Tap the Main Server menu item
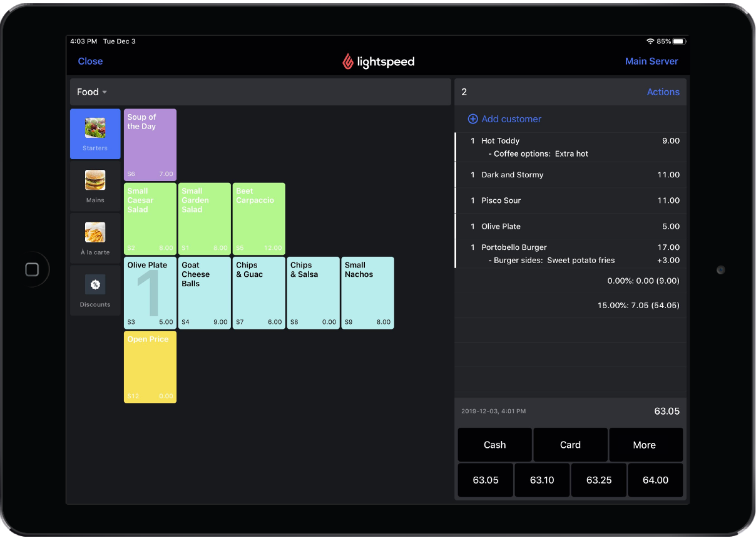Viewport: 756px width, 540px height. (652, 61)
